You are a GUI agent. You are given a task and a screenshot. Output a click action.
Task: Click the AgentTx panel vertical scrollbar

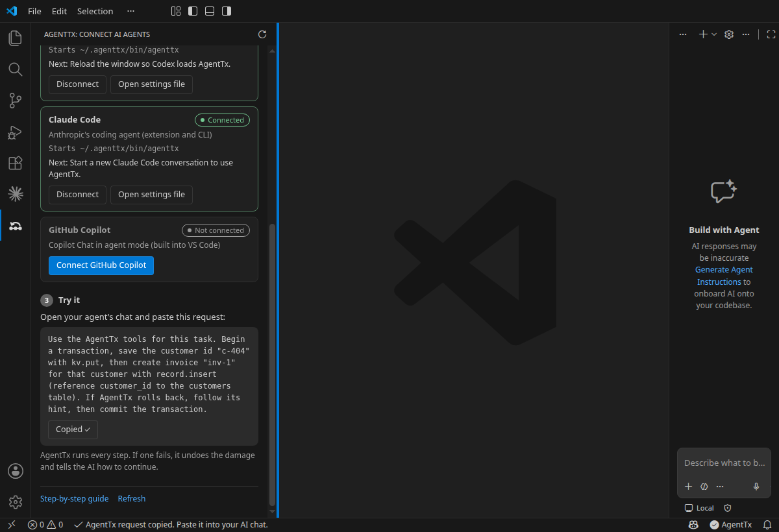tap(272, 365)
